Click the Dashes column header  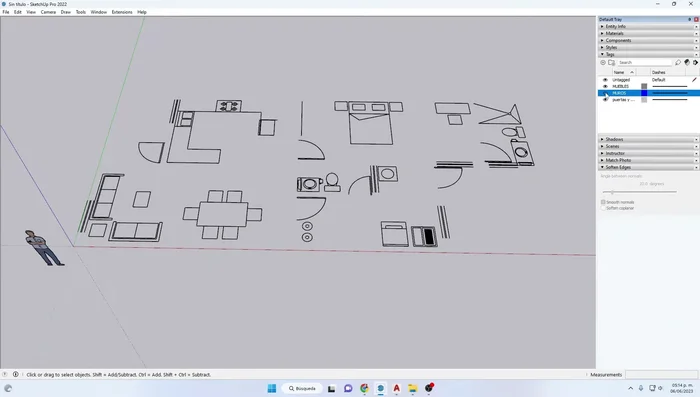(x=667, y=72)
